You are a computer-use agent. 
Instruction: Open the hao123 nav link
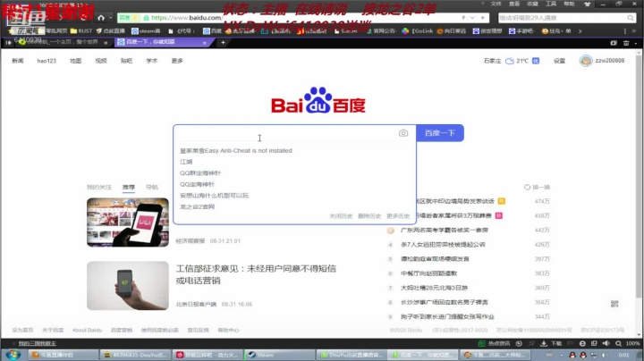47,61
